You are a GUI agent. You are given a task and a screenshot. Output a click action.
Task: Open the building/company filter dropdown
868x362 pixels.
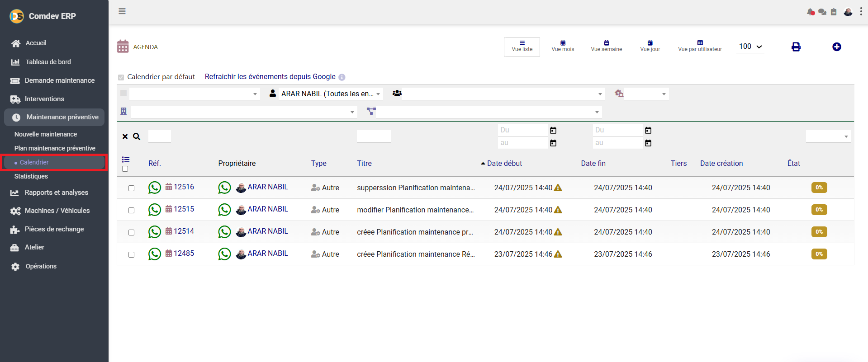[244, 112]
